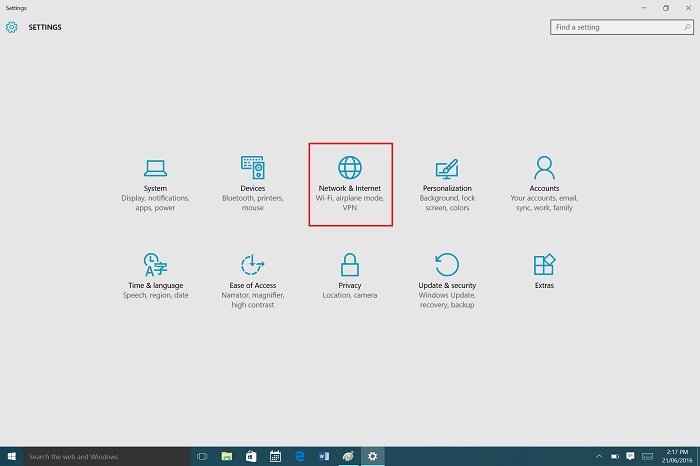Launch the Store app from the taskbar

click(x=251, y=456)
